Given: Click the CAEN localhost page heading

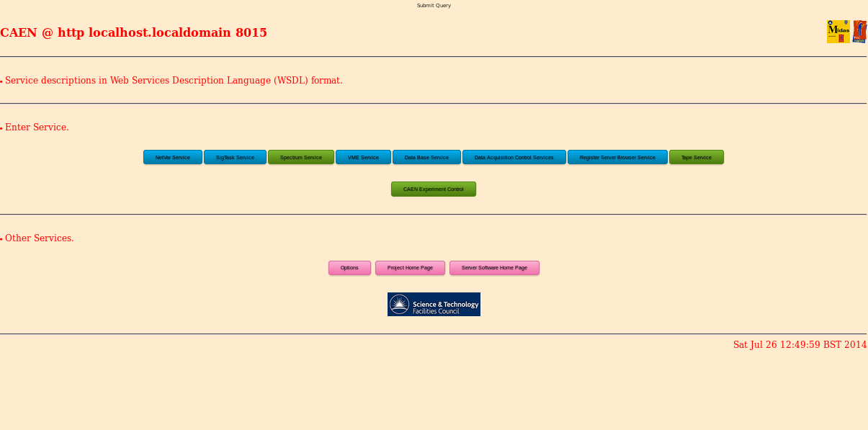Looking at the screenshot, I should click(134, 32).
